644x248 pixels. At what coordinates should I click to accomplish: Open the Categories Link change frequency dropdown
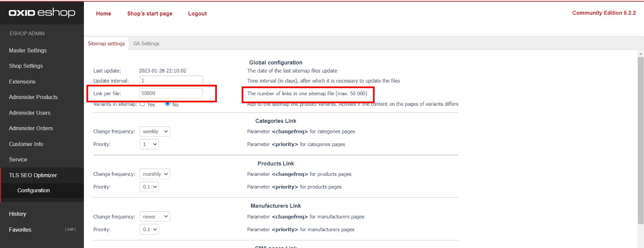pos(154,131)
